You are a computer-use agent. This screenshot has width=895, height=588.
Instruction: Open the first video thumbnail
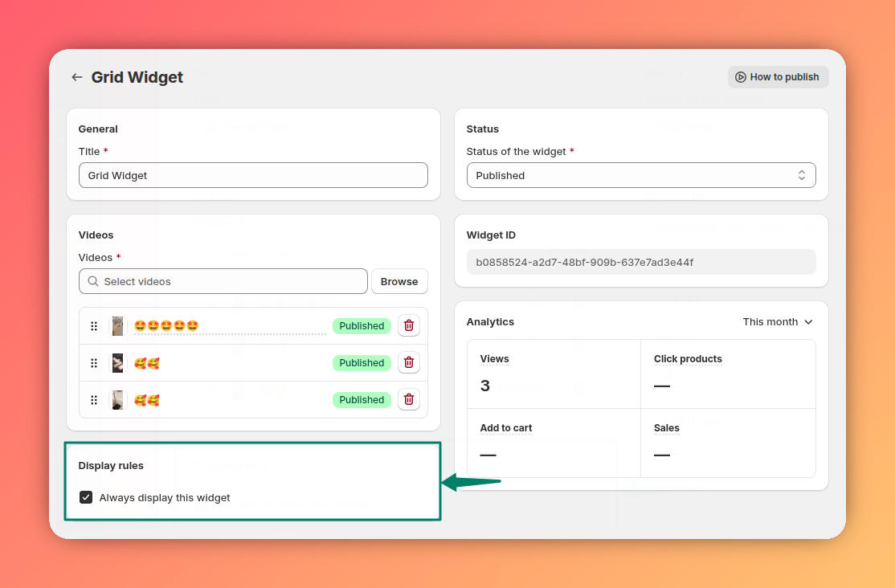[117, 326]
